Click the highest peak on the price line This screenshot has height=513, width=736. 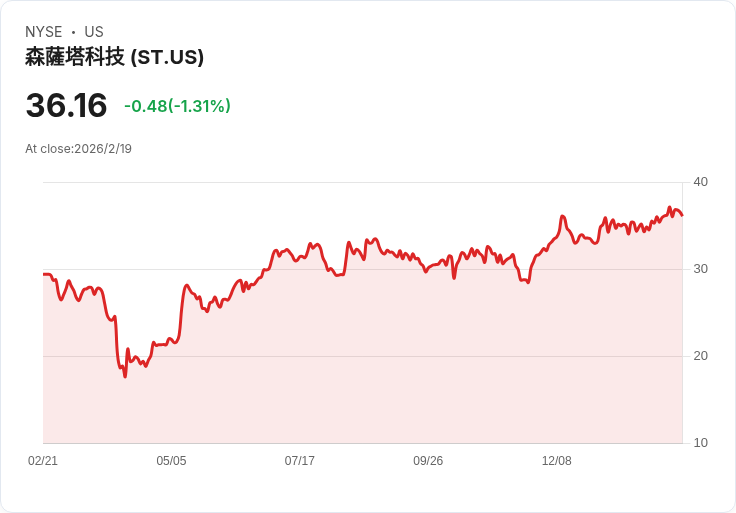pyautogui.click(x=670, y=208)
